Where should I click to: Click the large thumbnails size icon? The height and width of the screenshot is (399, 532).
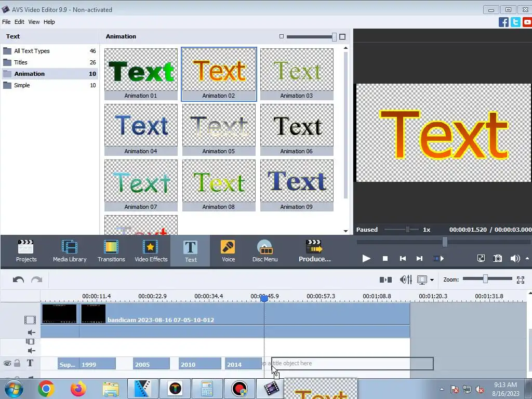point(342,37)
